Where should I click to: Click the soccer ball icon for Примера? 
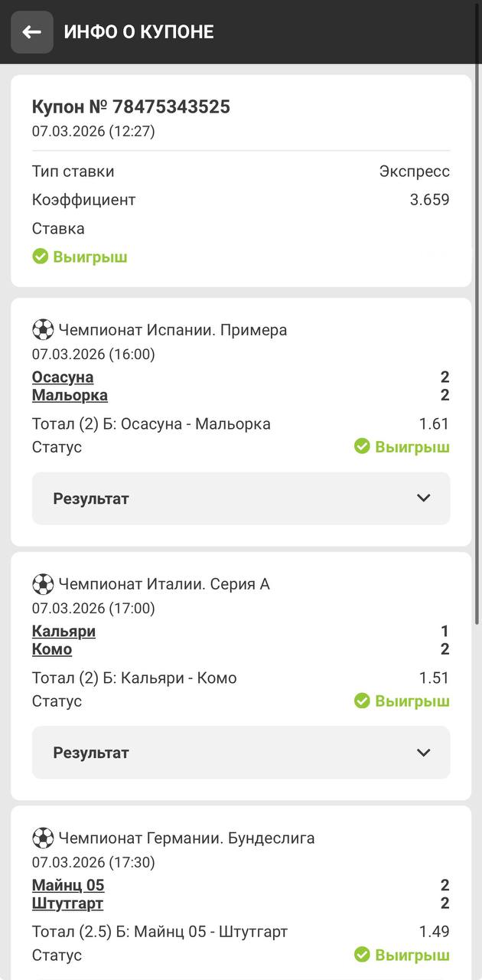(43, 330)
